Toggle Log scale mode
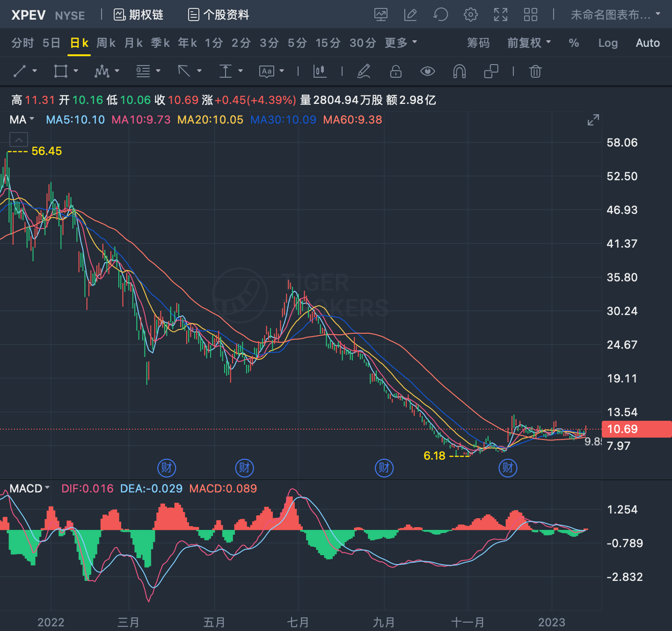 [608, 43]
